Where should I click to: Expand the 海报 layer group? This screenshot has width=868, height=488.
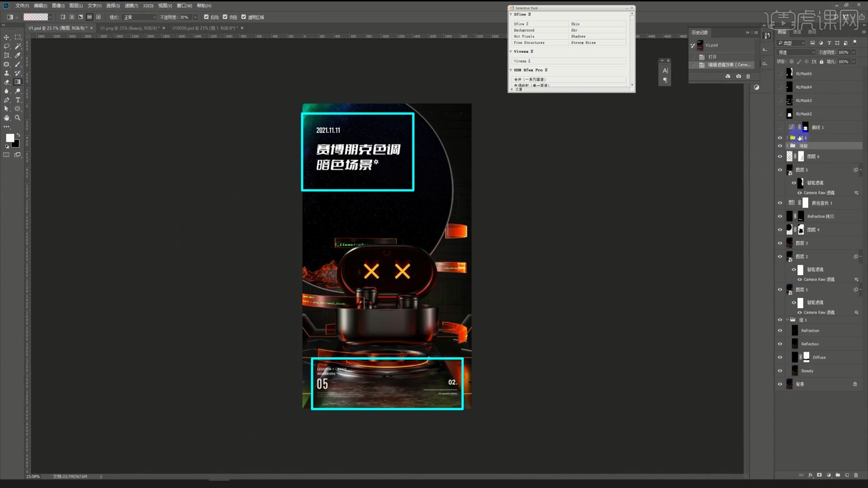(787, 146)
